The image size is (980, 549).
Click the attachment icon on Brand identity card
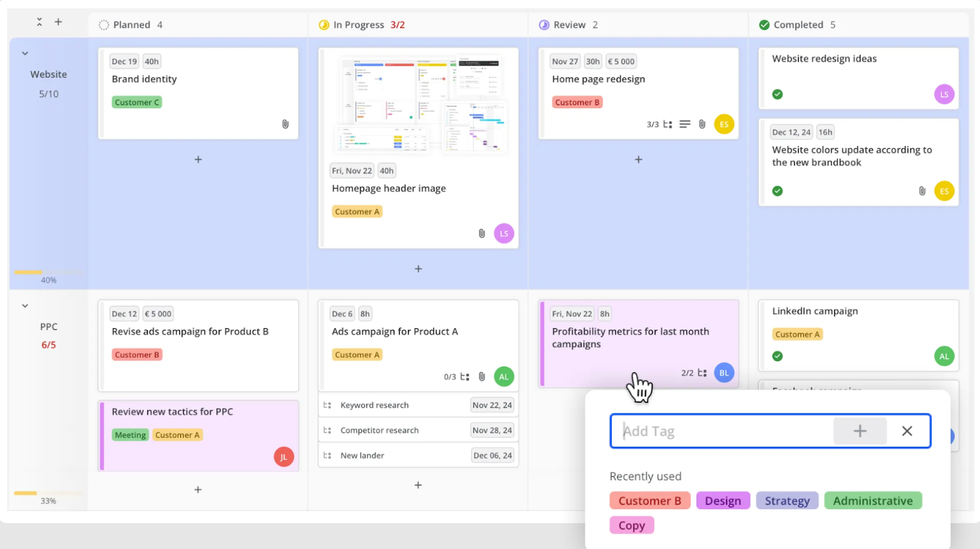tap(285, 124)
